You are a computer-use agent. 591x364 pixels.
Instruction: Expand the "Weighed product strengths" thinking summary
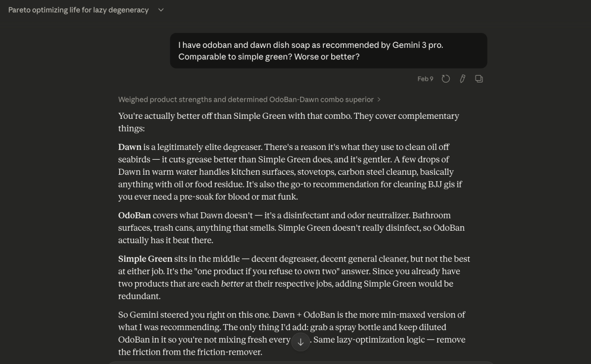click(x=245, y=100)
